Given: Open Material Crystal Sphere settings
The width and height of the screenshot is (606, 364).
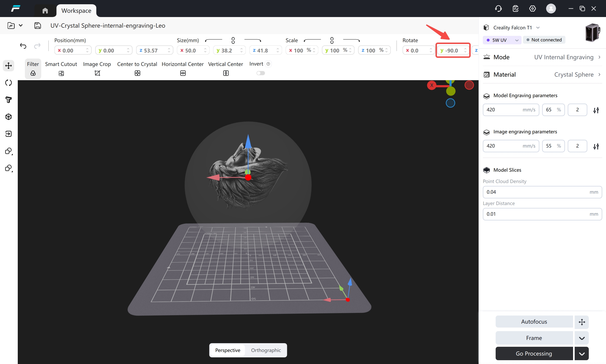Looking at the screenshot, I should click(542, 75).
